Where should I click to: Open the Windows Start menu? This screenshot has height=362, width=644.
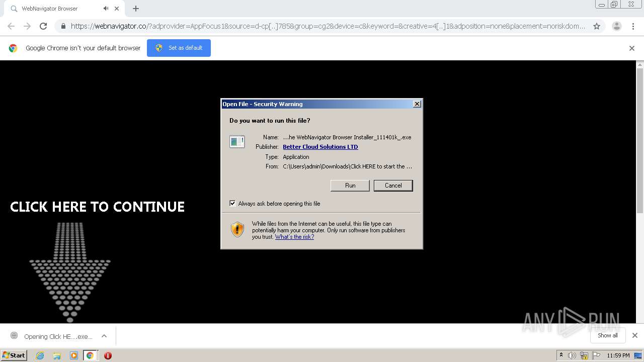pyautogui.click(x=14, y=355)
